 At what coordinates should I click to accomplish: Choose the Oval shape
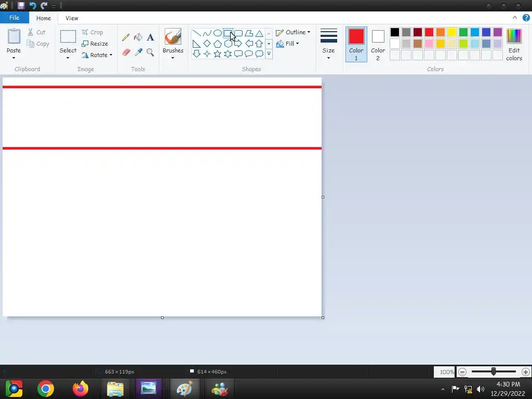tap(218, 33)
